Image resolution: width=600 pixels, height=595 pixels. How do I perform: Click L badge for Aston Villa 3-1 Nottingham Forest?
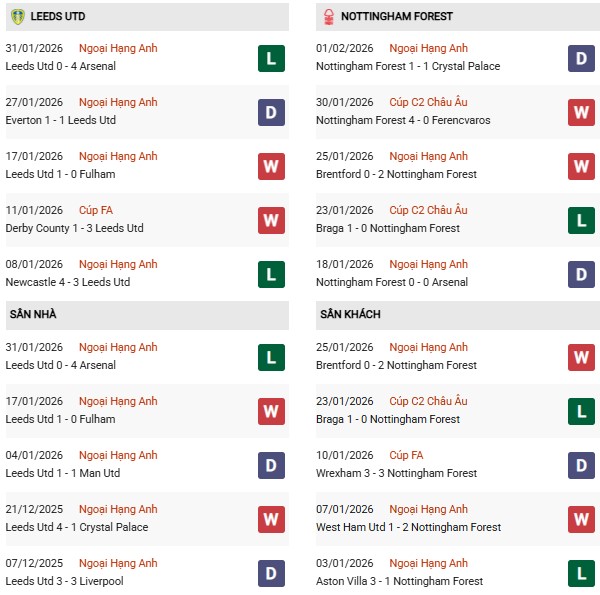click(x=581, y=573)
